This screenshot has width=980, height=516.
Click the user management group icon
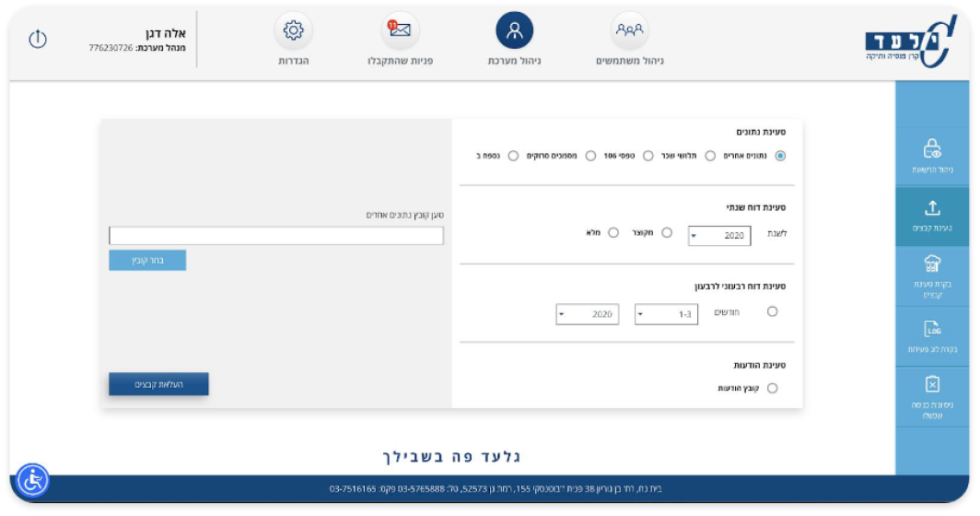tap(630, 30)
